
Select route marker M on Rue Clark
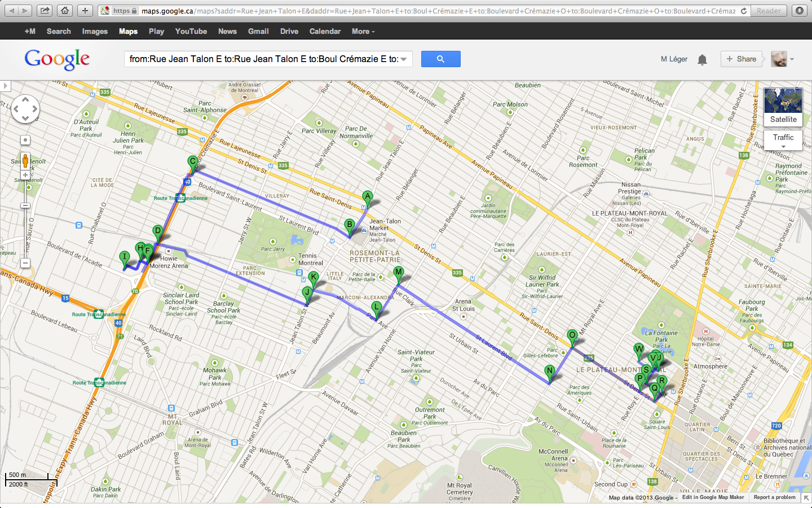tap(399, 274)
